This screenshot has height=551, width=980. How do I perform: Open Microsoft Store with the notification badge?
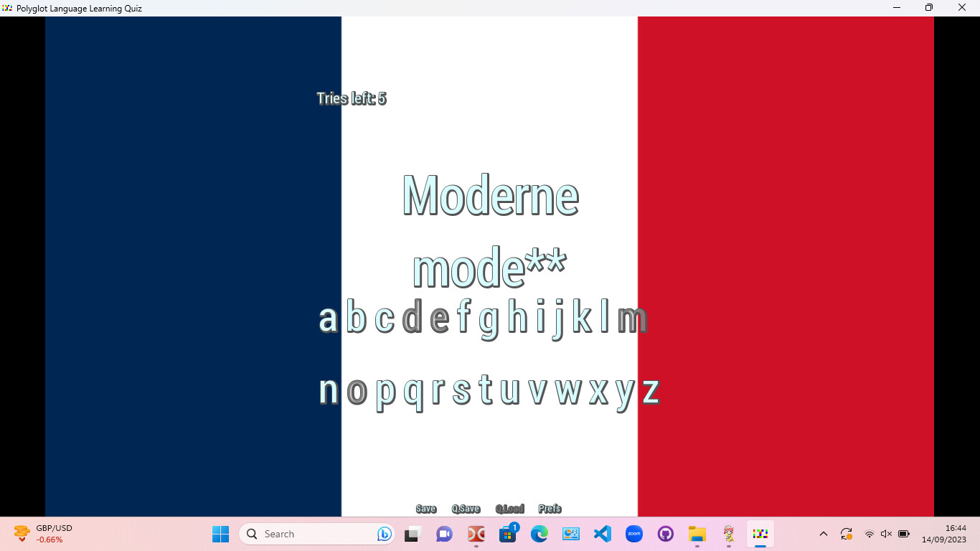507,534
